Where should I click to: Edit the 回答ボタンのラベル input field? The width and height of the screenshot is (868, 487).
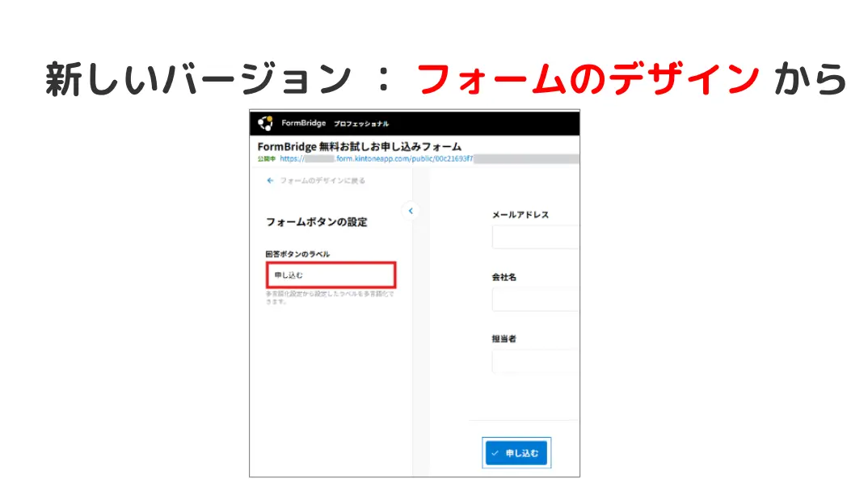pos(331,275)
